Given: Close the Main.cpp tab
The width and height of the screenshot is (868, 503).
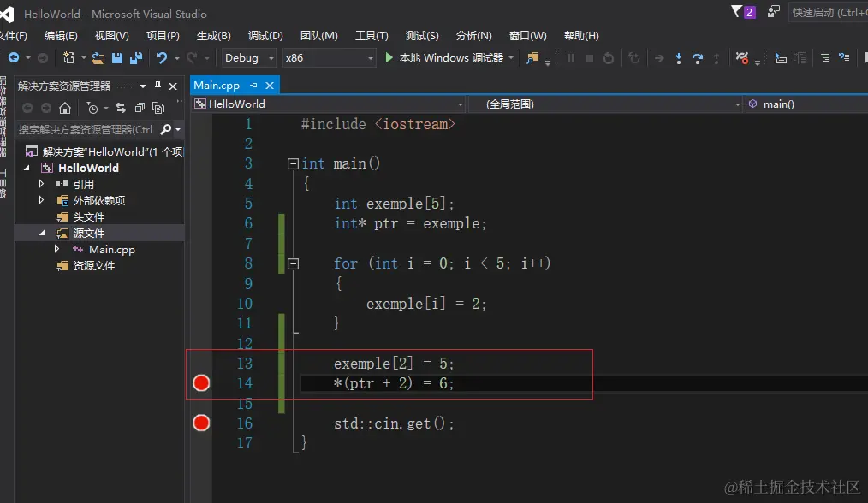Looking at the screenshot, I should coord(270,86).
